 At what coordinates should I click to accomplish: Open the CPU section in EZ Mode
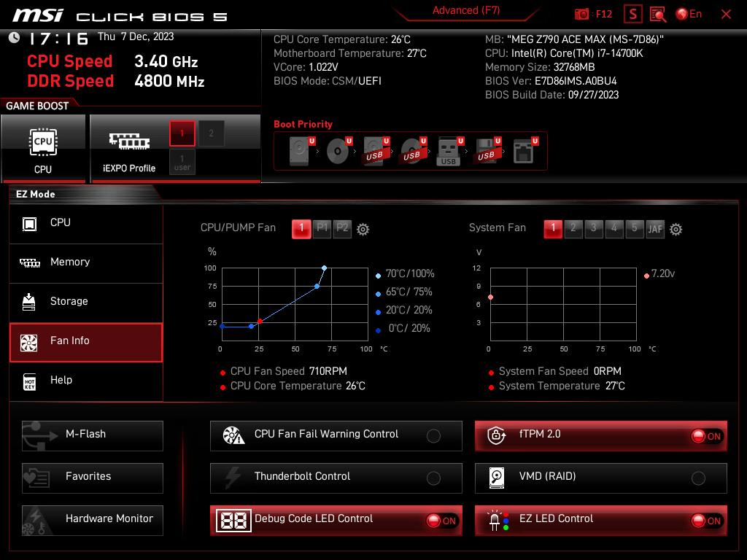86,223
